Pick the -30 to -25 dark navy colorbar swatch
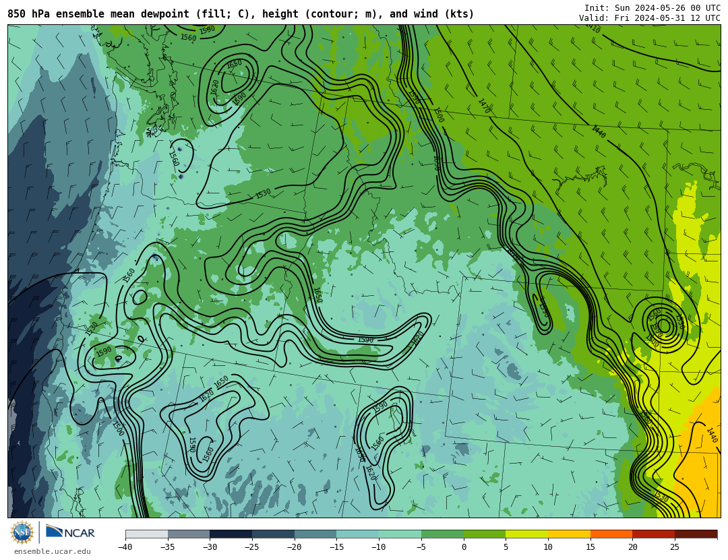The width and height of the screenshot is (728, 560). [231, 534]
